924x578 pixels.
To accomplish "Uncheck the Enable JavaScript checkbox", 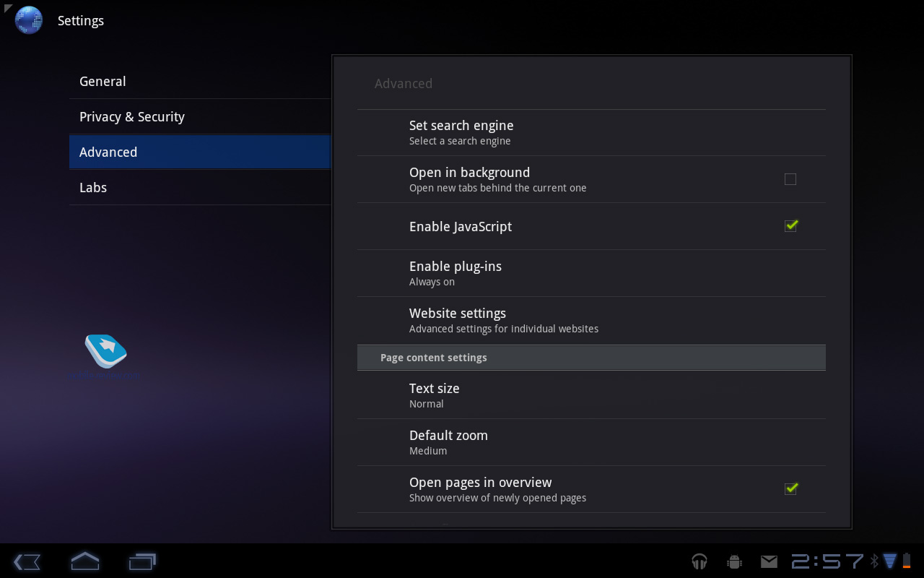I will (790, 226).
